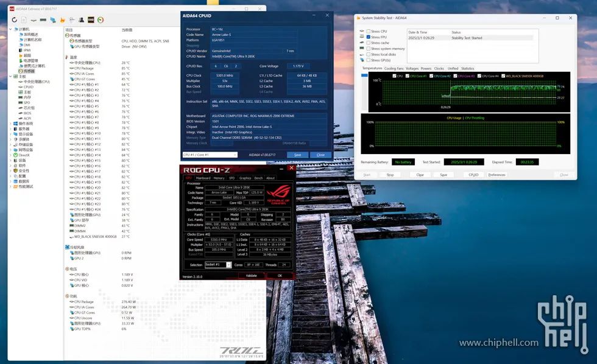Click the 当前值 column header

(x=127, y=30)
